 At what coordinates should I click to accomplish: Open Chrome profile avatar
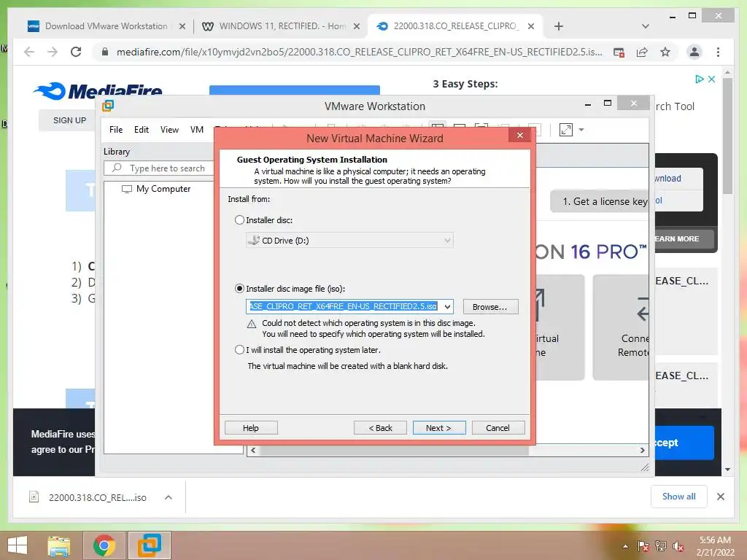point(694,52)
